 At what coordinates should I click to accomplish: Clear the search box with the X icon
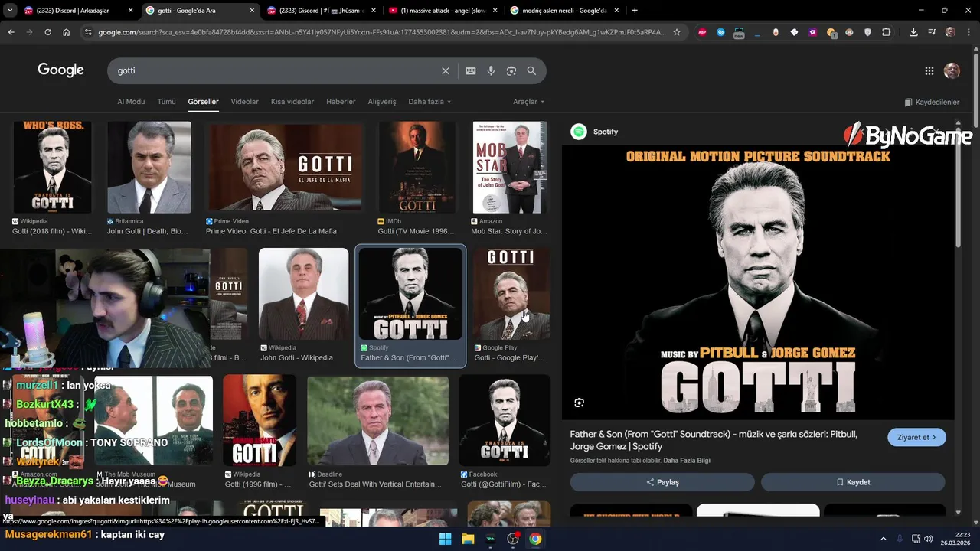pyautogui.click(x=446, y=70)
